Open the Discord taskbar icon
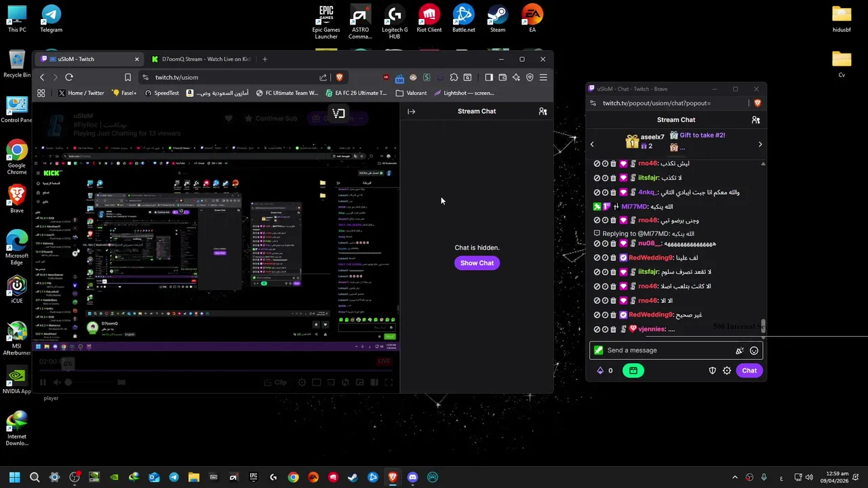Viewport: 868px width, 488px height. tap(412, 477)
